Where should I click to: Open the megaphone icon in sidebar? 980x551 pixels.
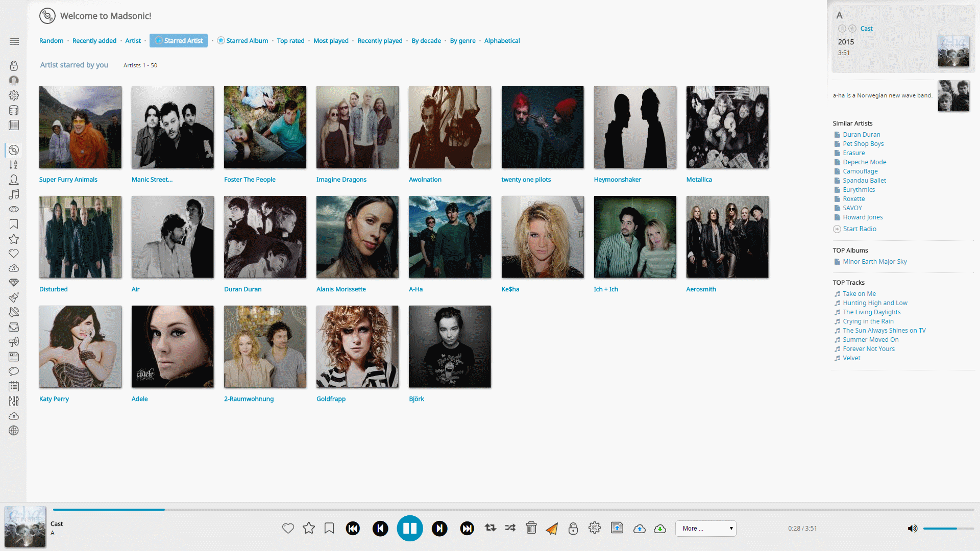(14, 342)
